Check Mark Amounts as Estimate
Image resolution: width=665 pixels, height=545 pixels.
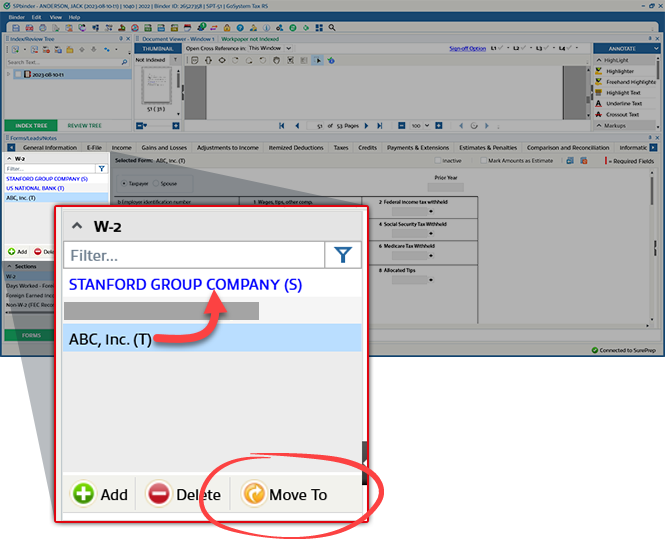tap(483, 161)
